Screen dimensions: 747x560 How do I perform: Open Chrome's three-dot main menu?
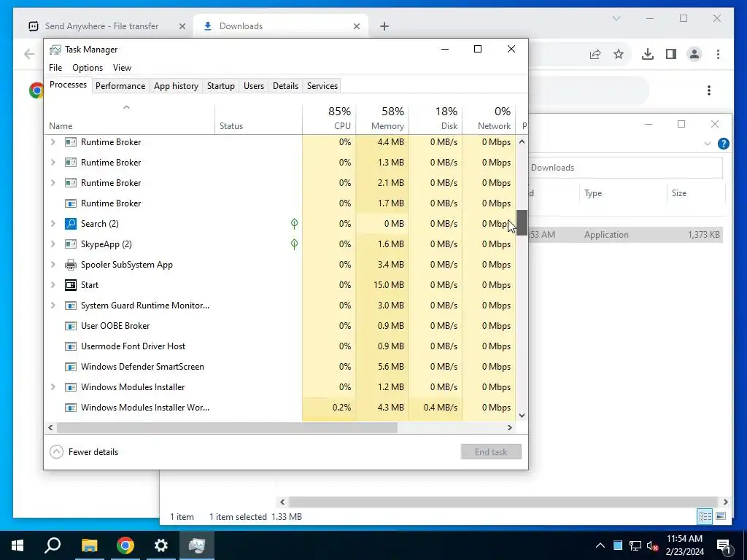tap(718, 54)
